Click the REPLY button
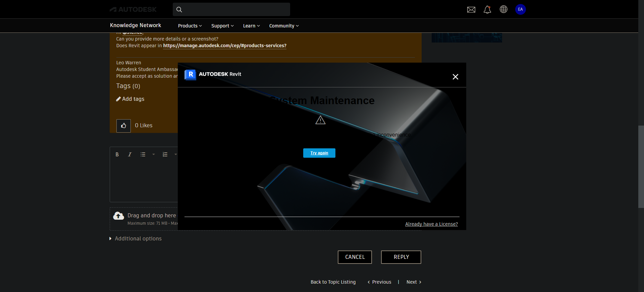 point(401,257)
